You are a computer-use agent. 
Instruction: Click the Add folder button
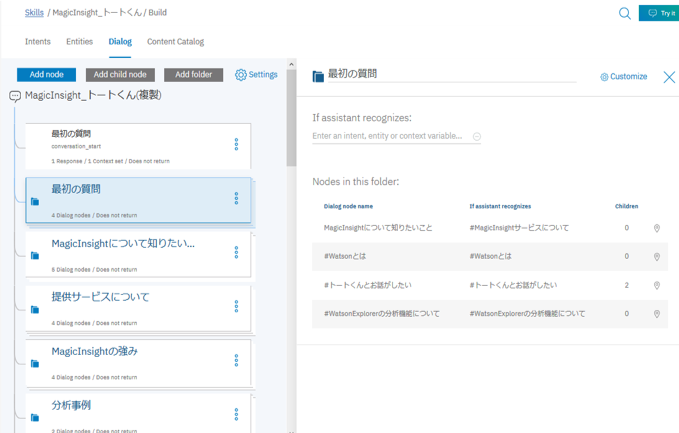194,74
